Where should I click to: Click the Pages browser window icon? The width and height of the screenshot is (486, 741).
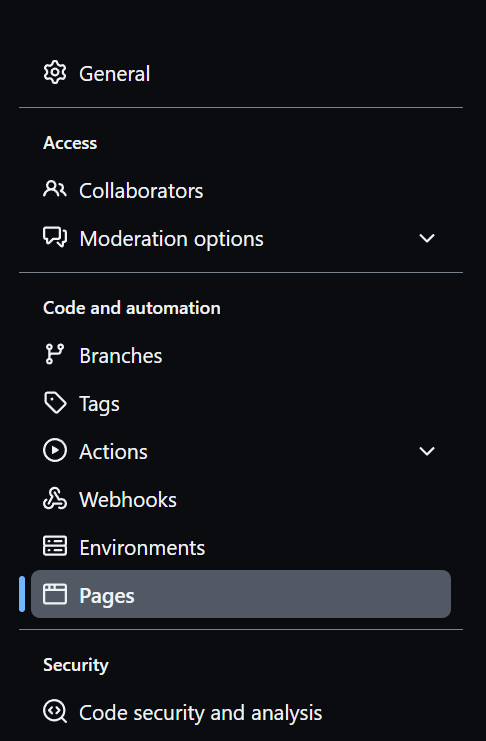click(55, 594)
